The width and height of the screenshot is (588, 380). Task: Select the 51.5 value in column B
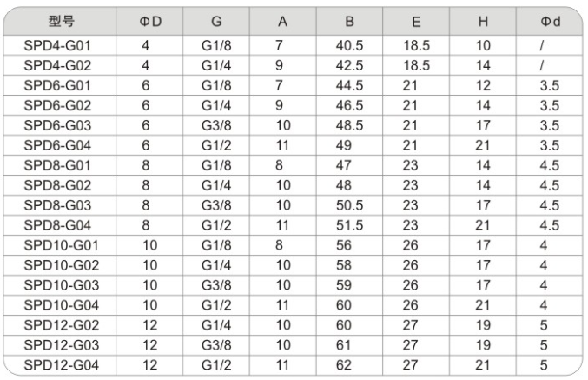tap(349, 225)
